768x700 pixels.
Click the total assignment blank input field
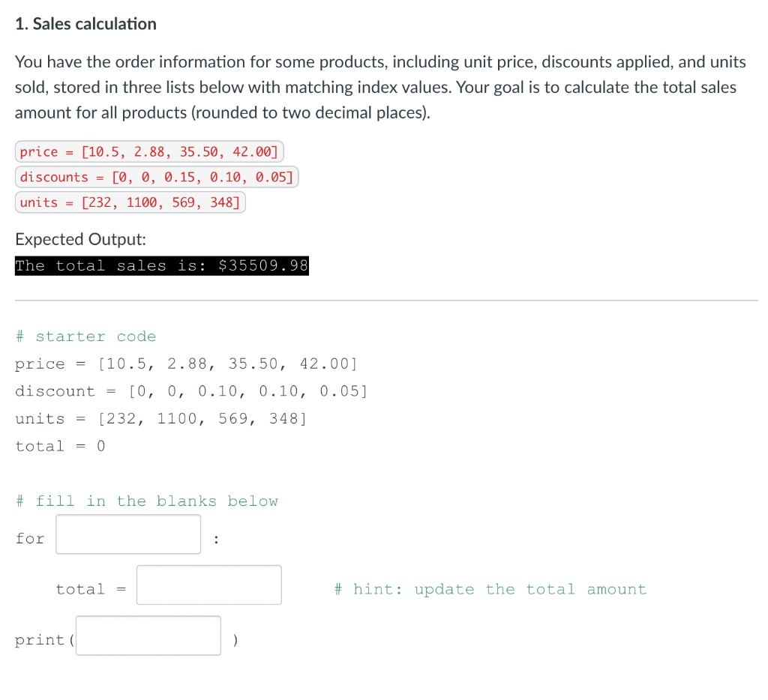[208, 585]
